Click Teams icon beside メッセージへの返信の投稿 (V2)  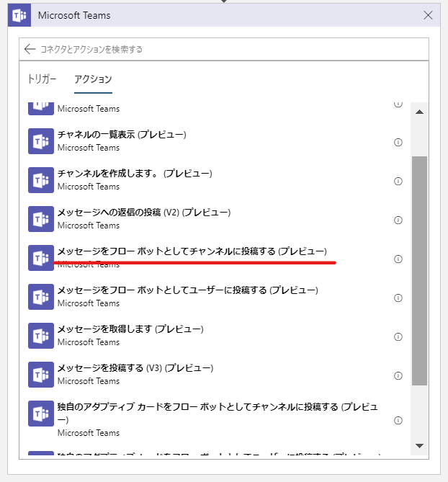point(41,219)
